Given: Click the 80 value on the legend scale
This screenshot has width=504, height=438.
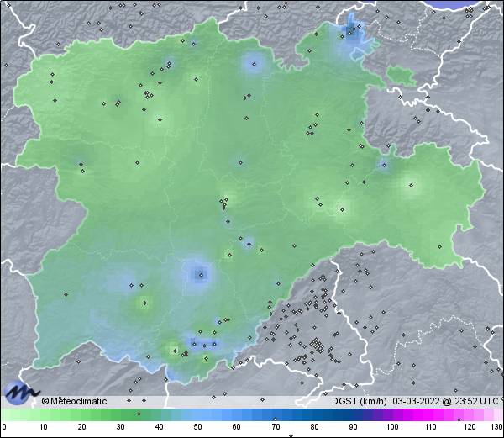Looking at the screenshot, I should coord(314,427).
